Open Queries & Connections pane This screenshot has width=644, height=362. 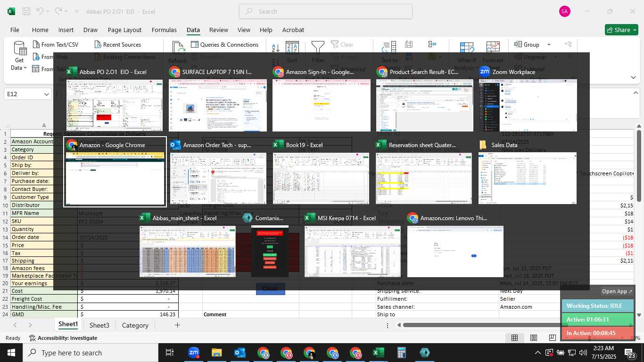click(225, 44)
